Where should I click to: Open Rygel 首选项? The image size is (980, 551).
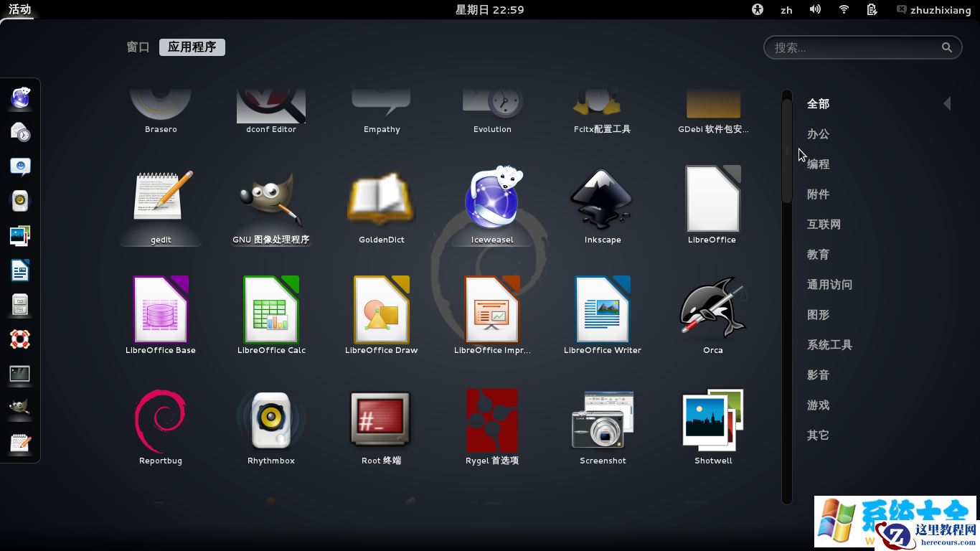[492, 426]
